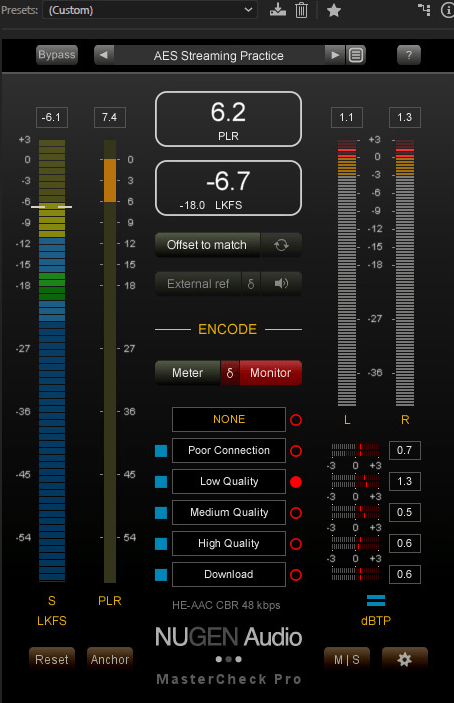Go to next preset with right arrow
Image resolution: width=454 pixels, height=703 pixels.
click(x=335, y=55)
